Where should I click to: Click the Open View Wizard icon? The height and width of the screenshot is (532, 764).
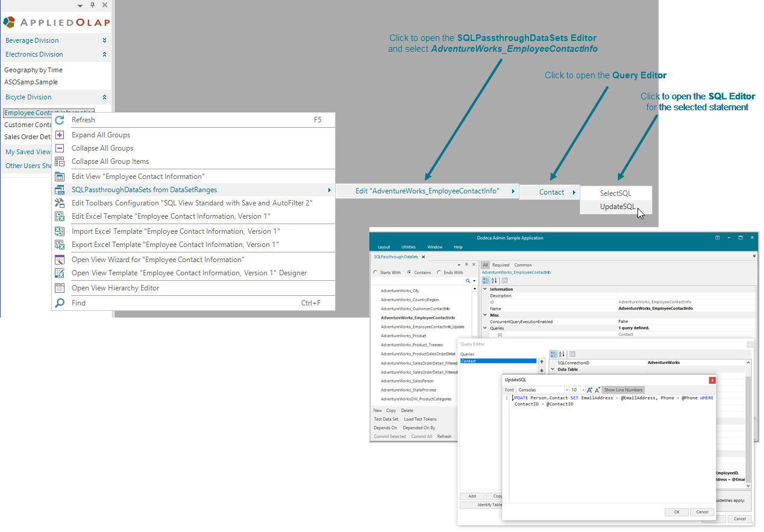click(x=60, y=260)
